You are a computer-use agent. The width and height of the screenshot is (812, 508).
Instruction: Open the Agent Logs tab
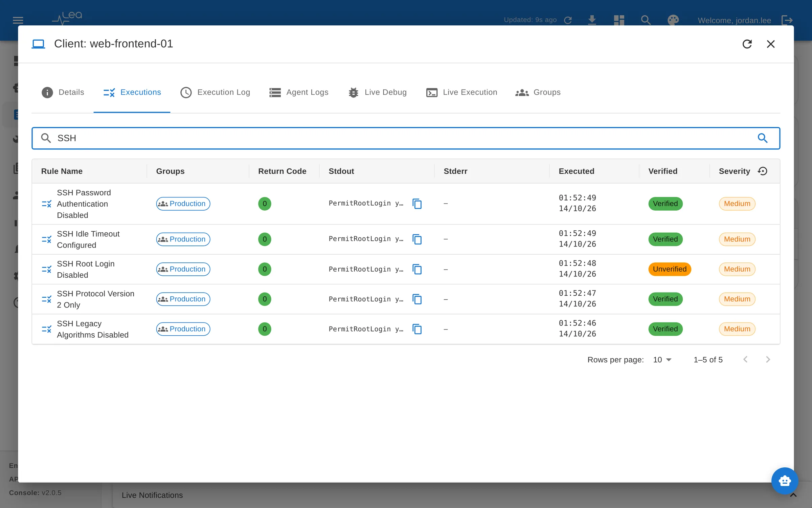[x=299, y=92]
